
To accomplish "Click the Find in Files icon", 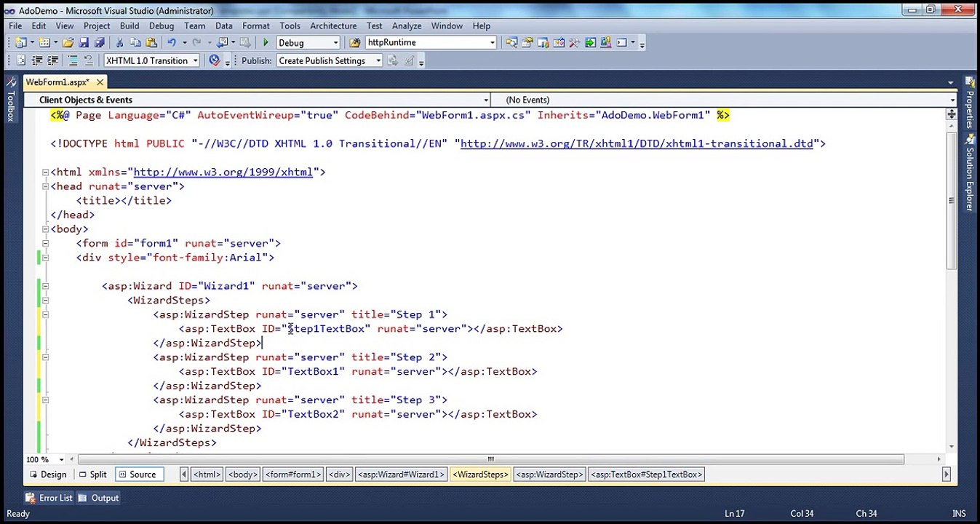I will 354,43.
